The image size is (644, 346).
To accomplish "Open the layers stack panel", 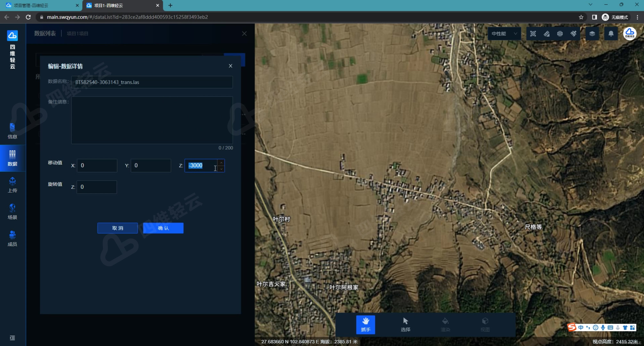I will [592, 34].
